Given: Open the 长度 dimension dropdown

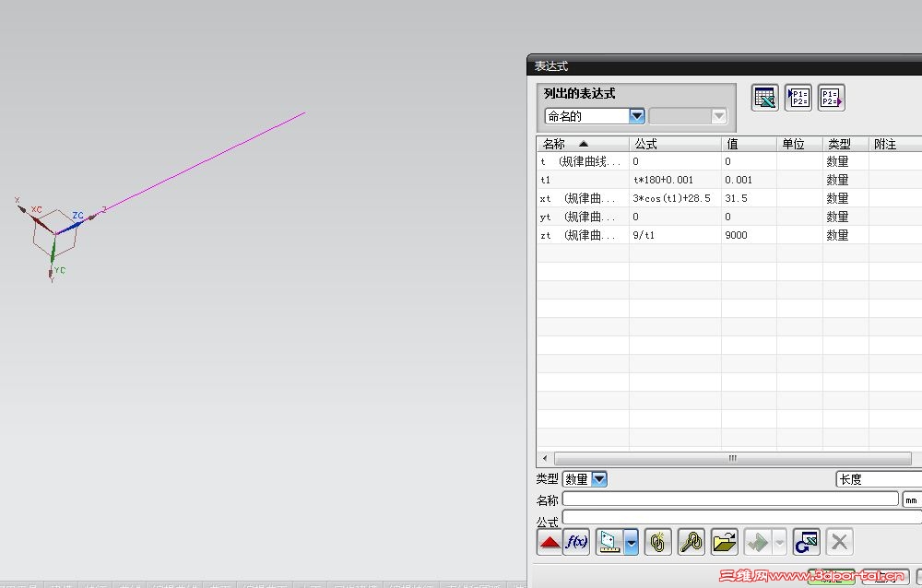Looking at the screenshot, I should [x=879, y=479].
